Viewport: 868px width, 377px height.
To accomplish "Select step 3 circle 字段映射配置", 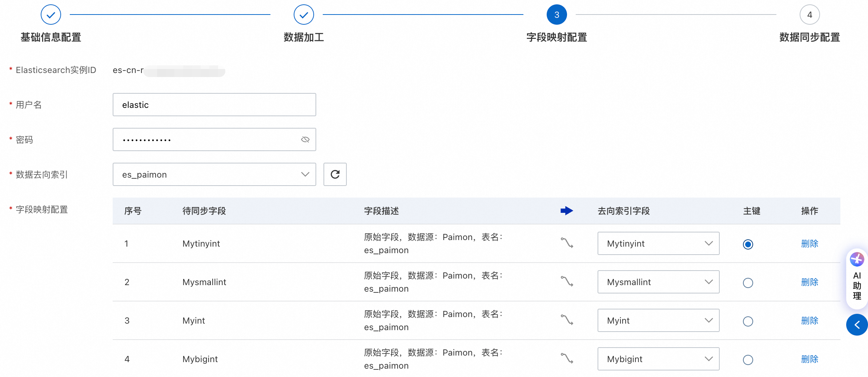I will tap(557, 15).
